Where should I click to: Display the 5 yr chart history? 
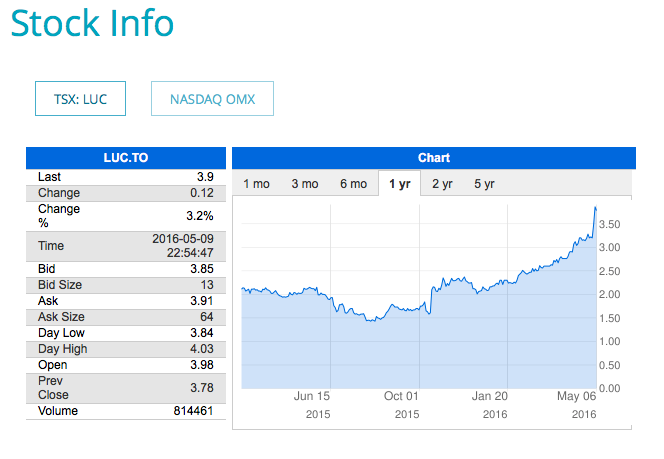(484, 184)
